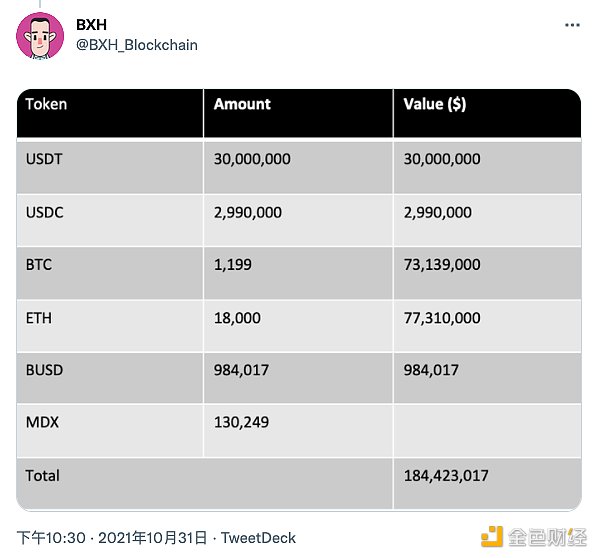Screen dimensions: 598x558
Task: Select the MDX amount 130,249 cell
Action: 298,431
